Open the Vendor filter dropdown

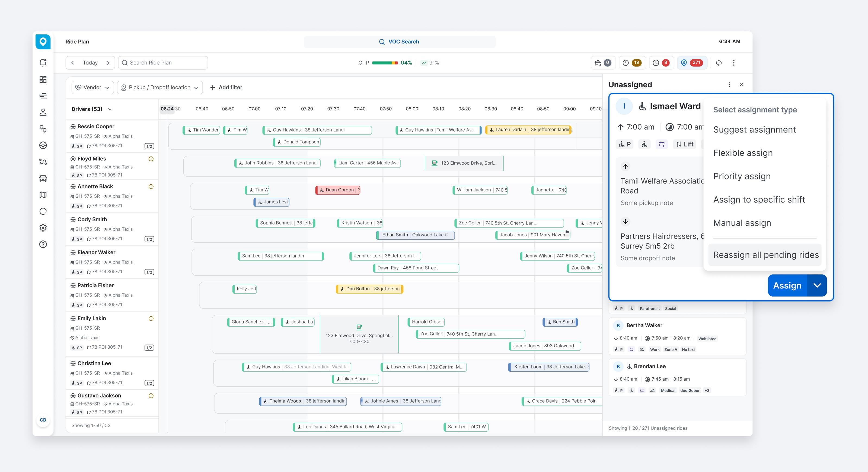(93, 87)
